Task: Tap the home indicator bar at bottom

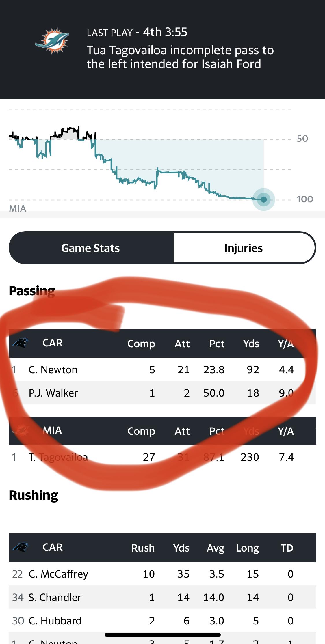Action: (x=162, y=635)
